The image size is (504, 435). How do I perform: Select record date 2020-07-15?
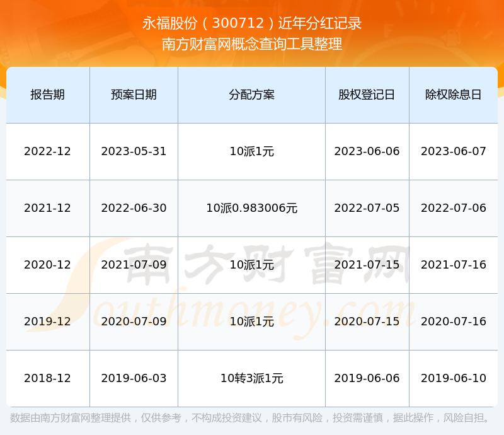tap(367, 322)
